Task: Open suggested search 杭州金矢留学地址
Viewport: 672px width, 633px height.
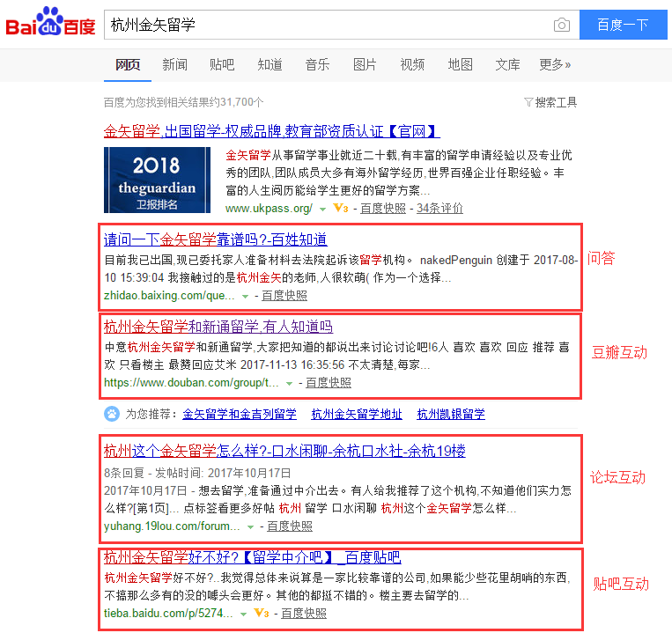Action: coord(357,414)
